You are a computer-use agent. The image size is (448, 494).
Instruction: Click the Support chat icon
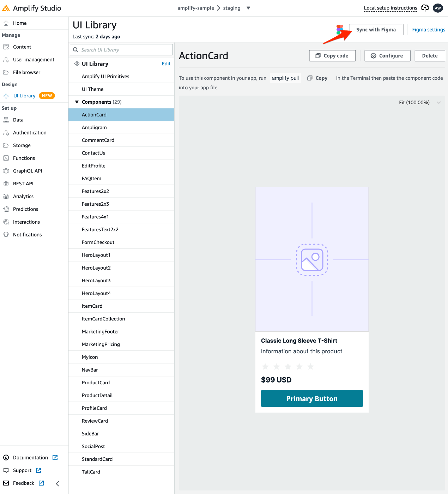pyautogui.click(x=6, y=470)
